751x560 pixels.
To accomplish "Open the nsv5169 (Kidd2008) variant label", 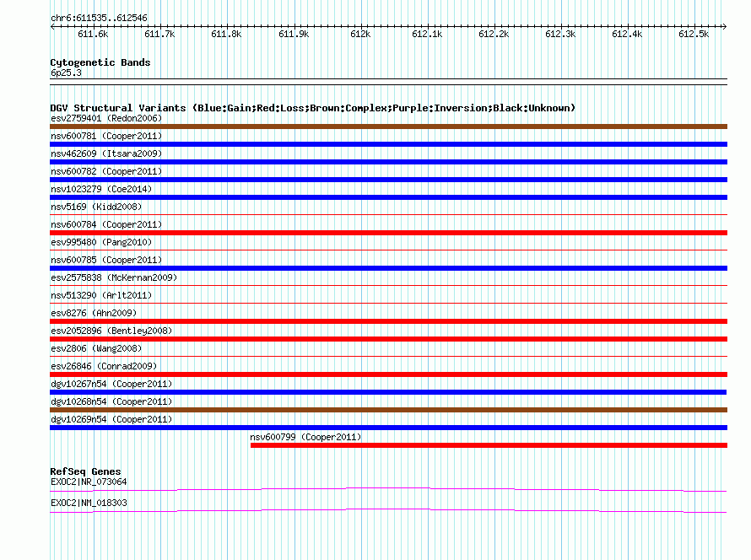I will click(96, 207).
